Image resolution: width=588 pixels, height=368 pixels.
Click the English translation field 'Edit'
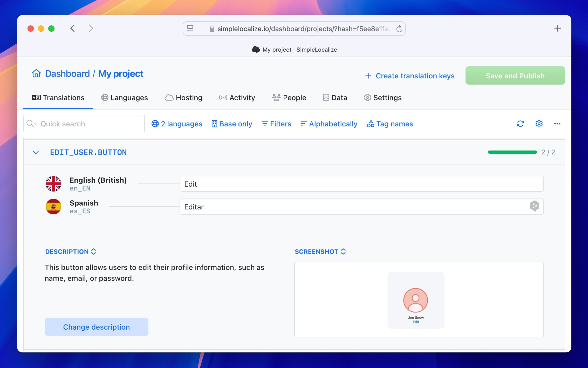(x=361, y=184)
